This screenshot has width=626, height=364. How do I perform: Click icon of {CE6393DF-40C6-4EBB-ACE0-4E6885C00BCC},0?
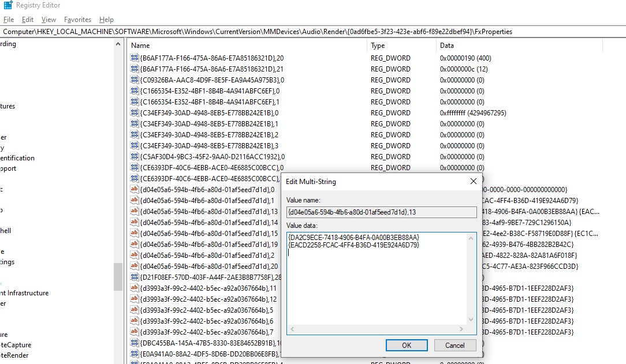coord(135,167)
